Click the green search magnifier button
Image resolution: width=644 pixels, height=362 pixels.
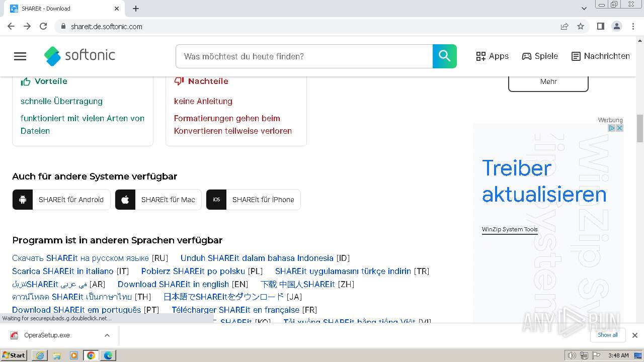click(x=445, y=56)
